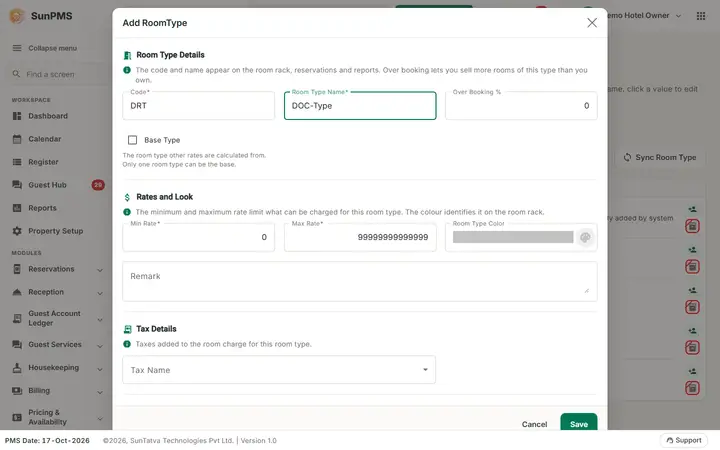This screenshot has width=720, height=450.
Task: Open the Guest Hub chat icon
Action: tap(17, 185)
